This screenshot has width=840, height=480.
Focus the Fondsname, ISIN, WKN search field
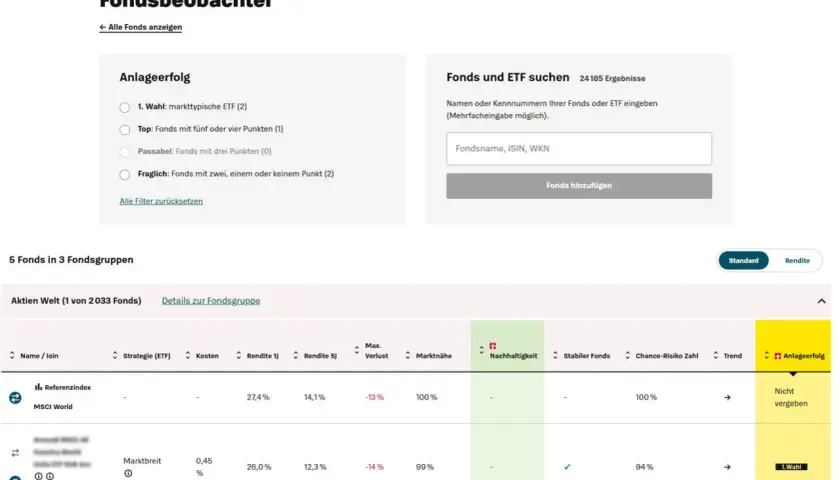(x=579, y=148)
